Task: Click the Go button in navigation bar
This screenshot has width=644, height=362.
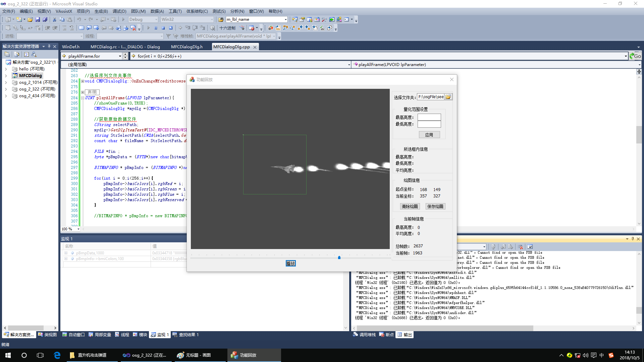Action: pyautogui.click(x=635, y=56)
